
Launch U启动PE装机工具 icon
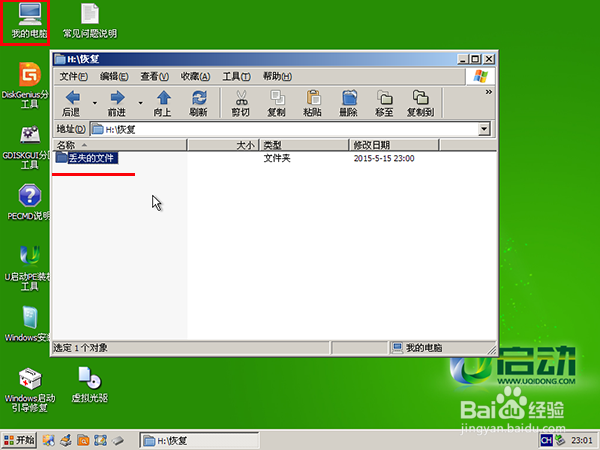pos(28,268)
